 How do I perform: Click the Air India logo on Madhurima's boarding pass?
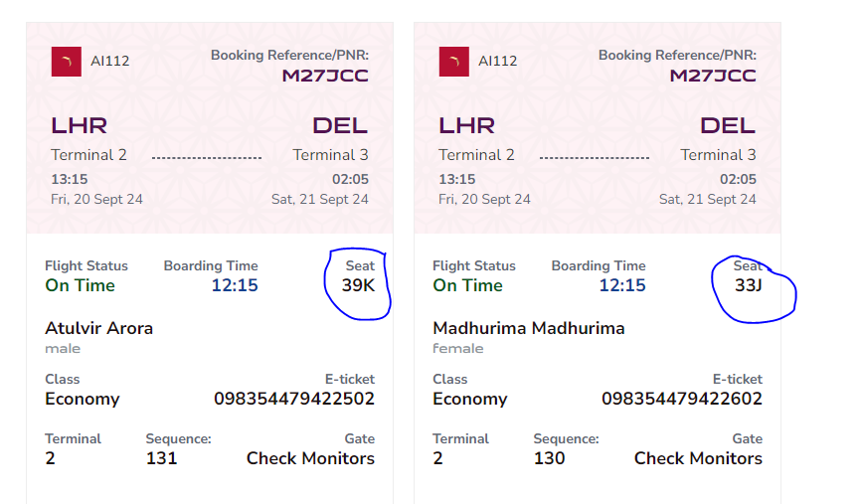click(454, 62)
